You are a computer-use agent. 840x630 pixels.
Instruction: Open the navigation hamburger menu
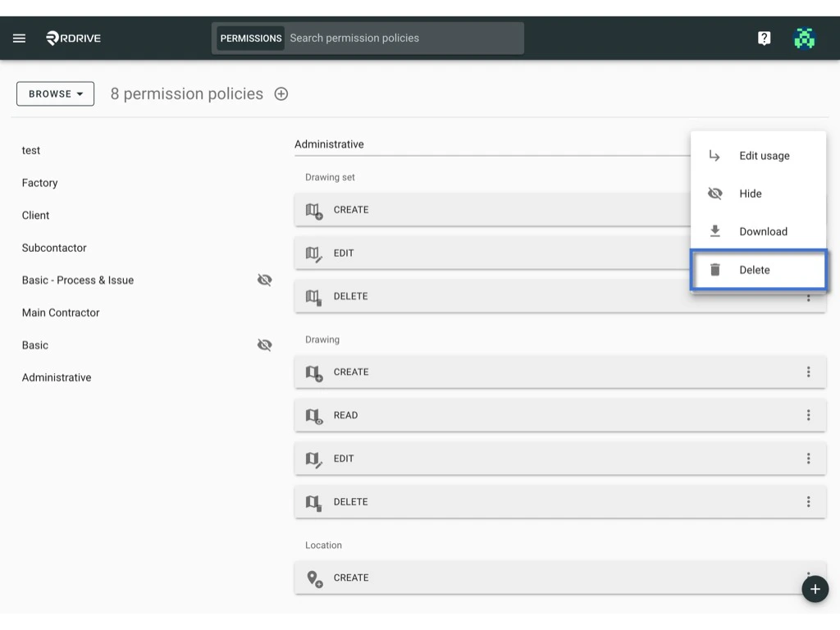(19, 38)
